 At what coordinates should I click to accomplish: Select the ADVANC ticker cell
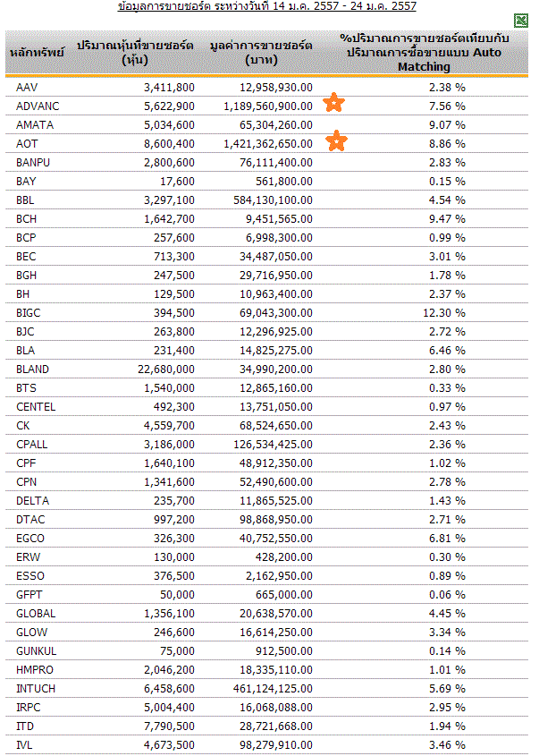pyautogui.click(x=37, y=106)
